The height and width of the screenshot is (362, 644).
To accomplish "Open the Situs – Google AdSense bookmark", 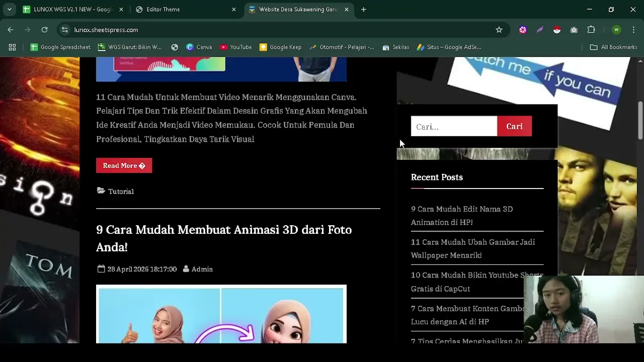I will coord(449,47).
